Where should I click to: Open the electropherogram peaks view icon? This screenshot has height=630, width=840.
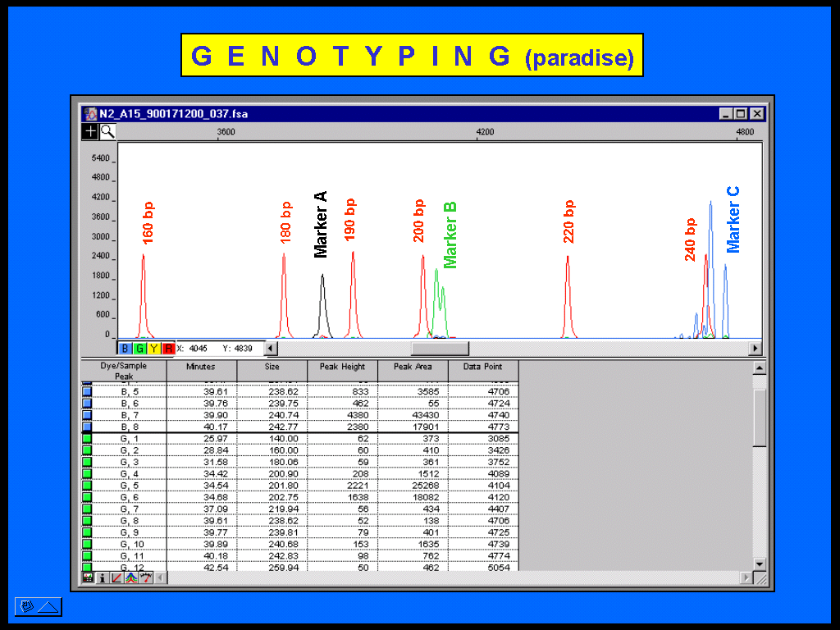131,577
